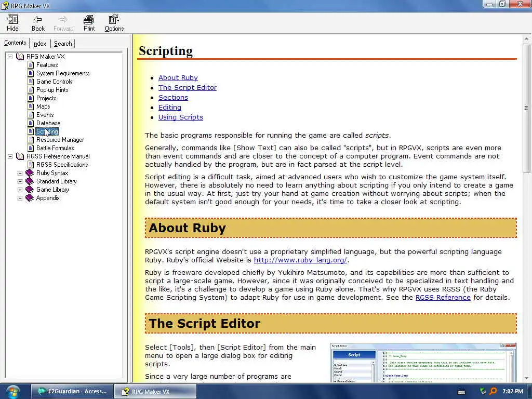Select the Features topic

click(x=47, y=65)
